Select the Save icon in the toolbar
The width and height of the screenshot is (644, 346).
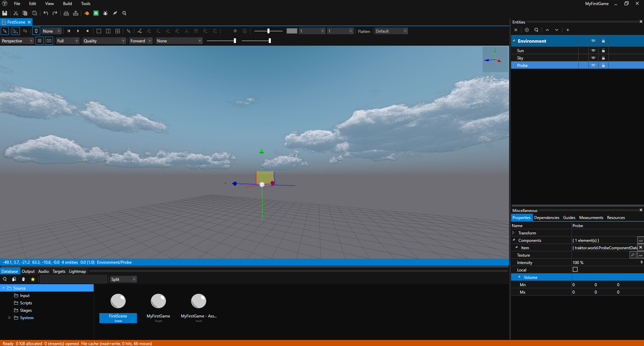click(x=4, y=13)
